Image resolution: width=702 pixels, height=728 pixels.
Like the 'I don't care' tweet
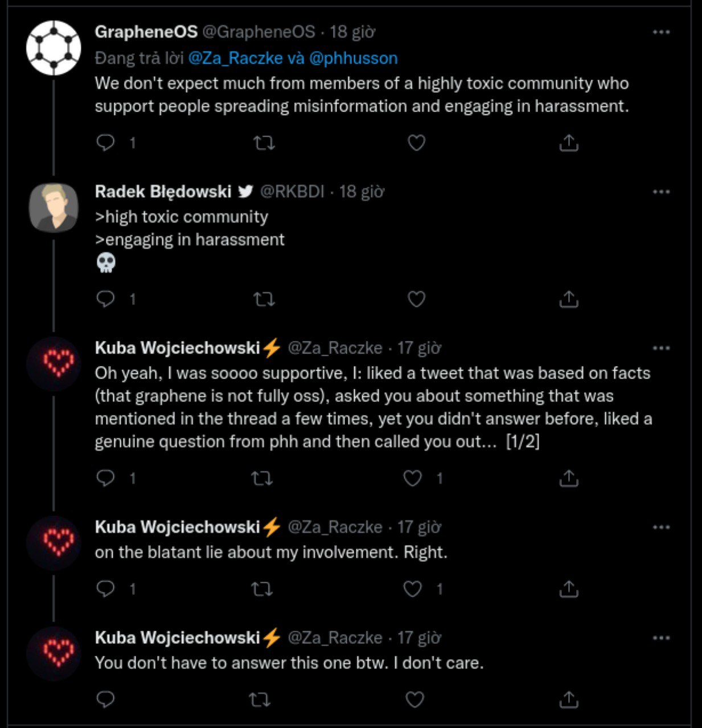414,699
